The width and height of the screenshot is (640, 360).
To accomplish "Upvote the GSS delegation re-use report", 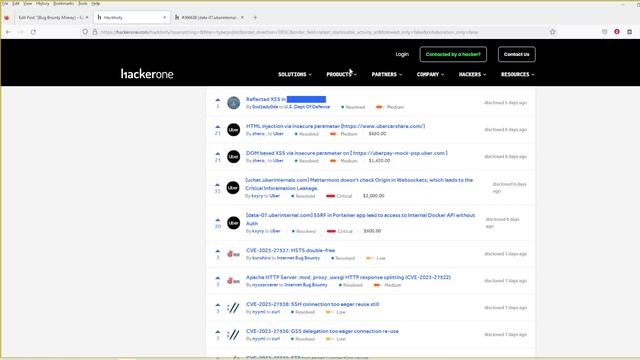I will pos(218,331).
